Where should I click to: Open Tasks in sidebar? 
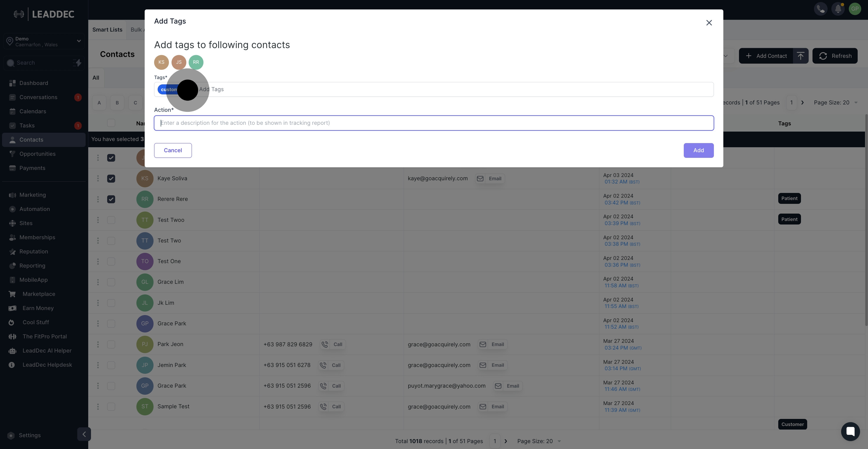tap(27, 126)
